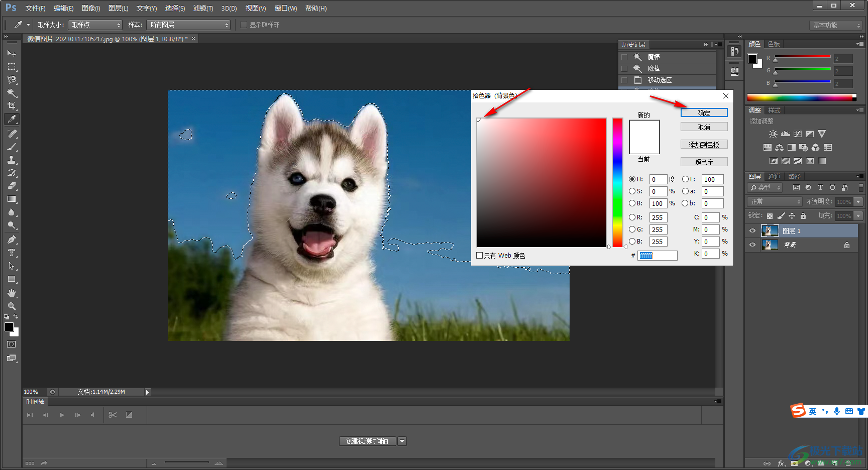Click inside the red color field
Viewport: 868px width, 470px height.
point(541,182)
